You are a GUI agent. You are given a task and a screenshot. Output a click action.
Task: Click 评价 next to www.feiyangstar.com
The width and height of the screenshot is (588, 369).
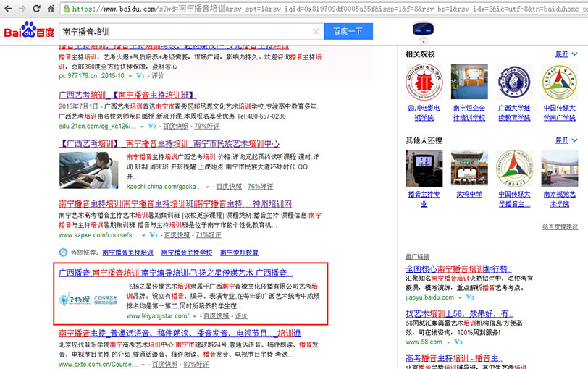241,315
